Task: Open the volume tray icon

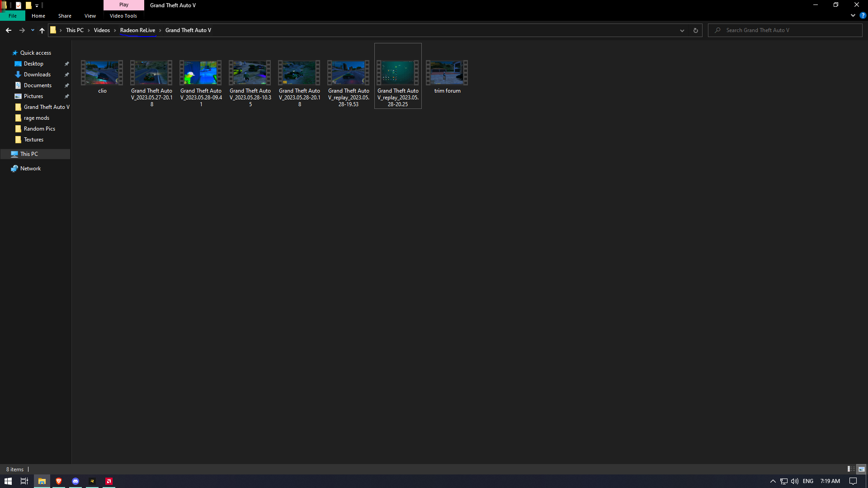Action: (795, 481)
